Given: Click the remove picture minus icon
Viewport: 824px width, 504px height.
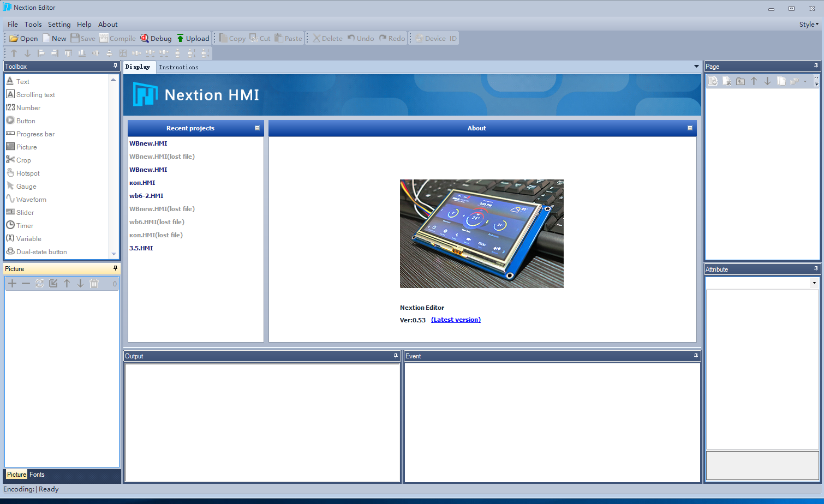Looking at the screenshot, I should click(x=26, y=283).
